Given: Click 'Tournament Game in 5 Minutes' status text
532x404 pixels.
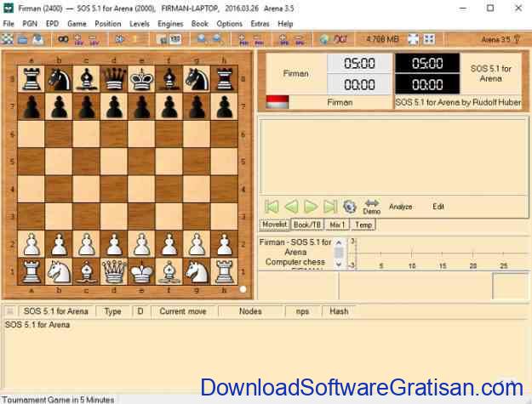Looking at the screenshot, I should pos(58,400).
